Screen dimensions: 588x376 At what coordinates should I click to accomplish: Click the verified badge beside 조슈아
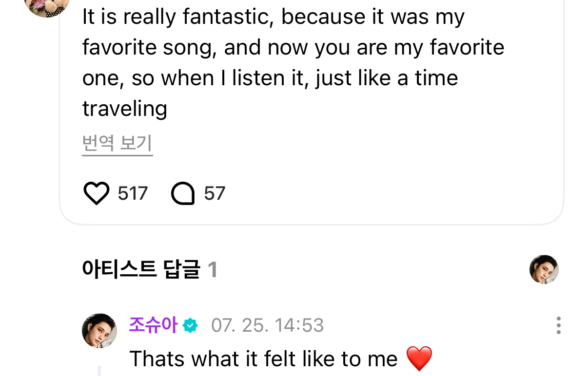click(190, 325)
